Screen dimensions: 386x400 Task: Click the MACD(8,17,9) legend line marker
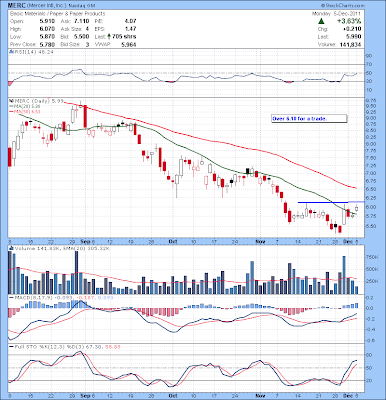[11, 297]
